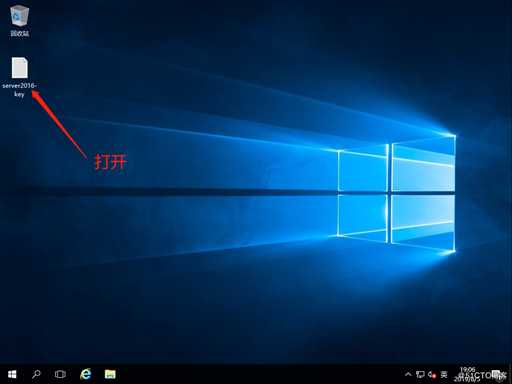Open the network status tray icon

420,375
